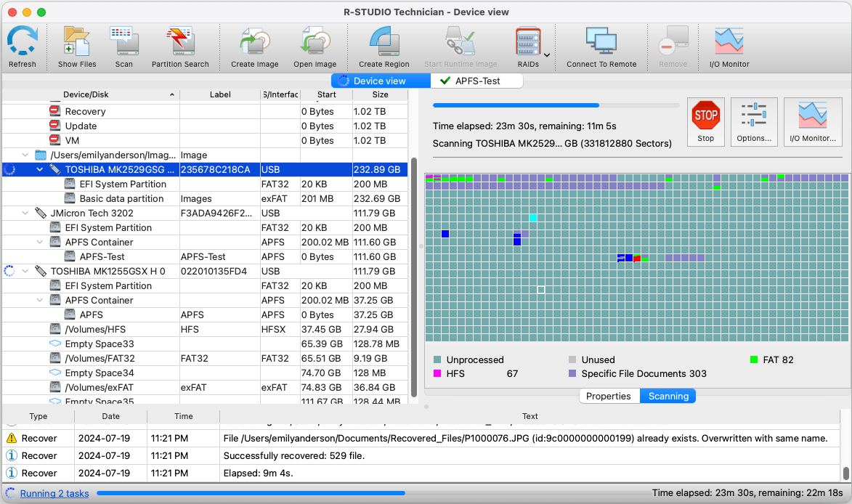This screenshot has height=504, width=852.
Task: Collapse the /Users/emilyanderson/Imag... folder node
Action: (25, 155)
